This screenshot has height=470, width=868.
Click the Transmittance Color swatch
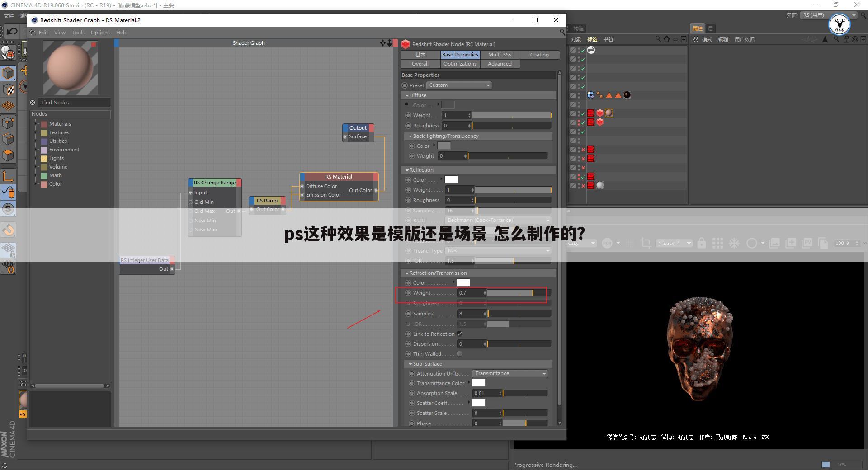coord(479,383)
